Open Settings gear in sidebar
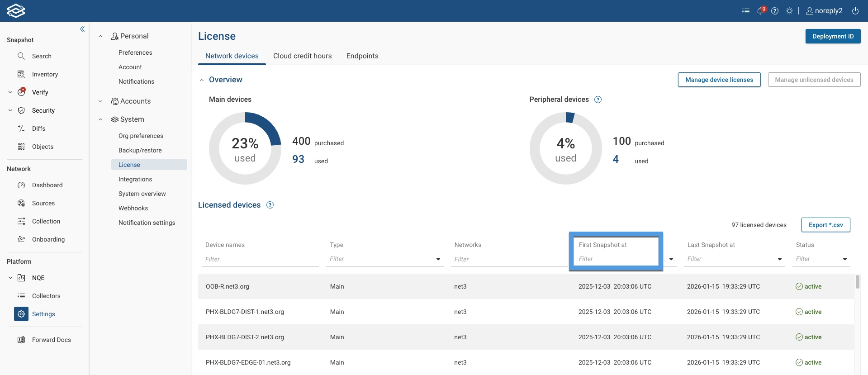Viewport: 868px width, 375px height. (21, 314)
